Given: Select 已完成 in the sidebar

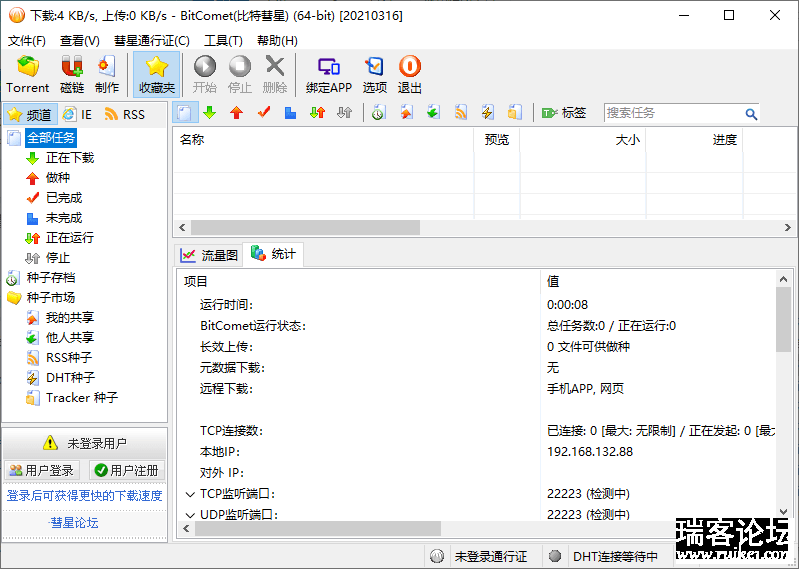Looking at the screenshot, I should (x=64, y=198).
